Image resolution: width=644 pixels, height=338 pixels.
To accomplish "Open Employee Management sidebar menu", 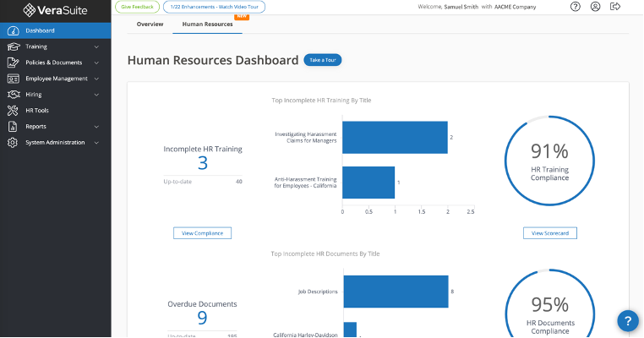I will [56, 79].
